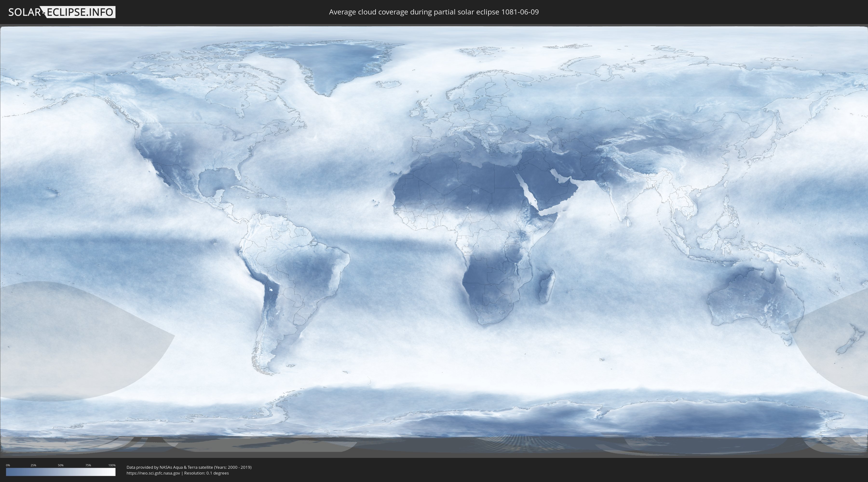Click the neo.sci.gsfc.nasa.gov URL text
868x482 pixels.
pyautogui.click(x=153, y=473)
